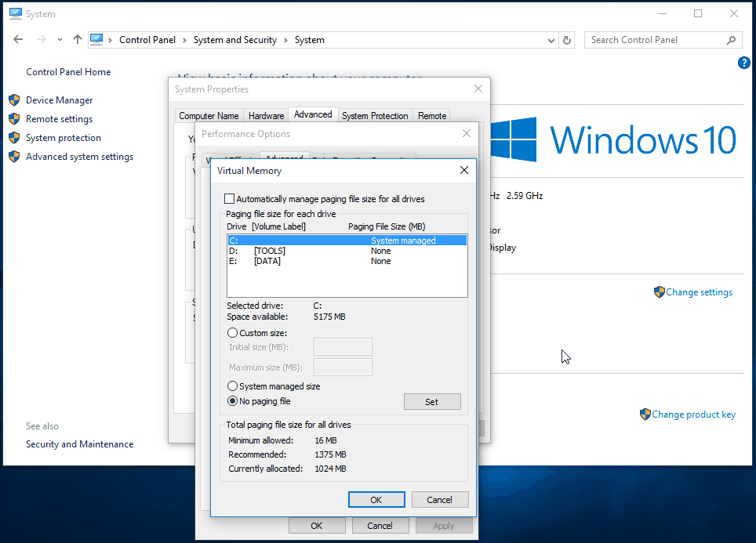
Task: Click the Set button
Action: pos(432,402)
